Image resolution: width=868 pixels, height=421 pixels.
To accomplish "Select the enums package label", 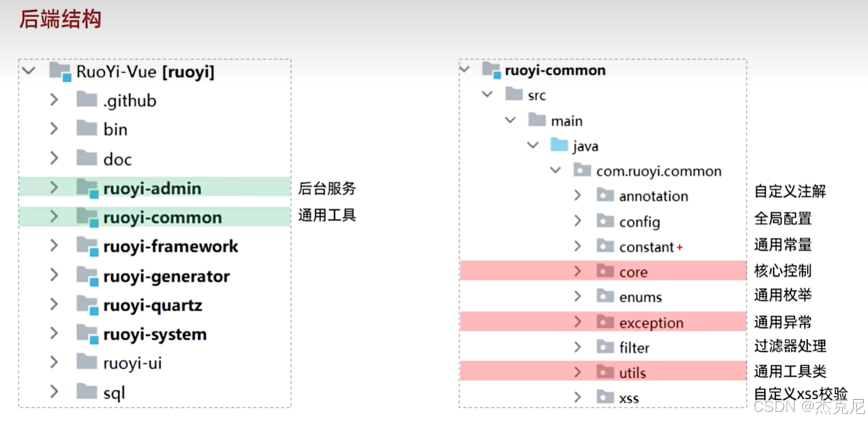I will tap(640, 297).
